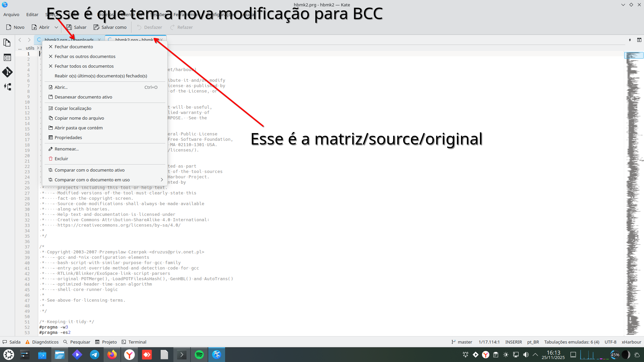Click the Salvar como toolbar icon
The image size is (644, 362).
[110, 27]
